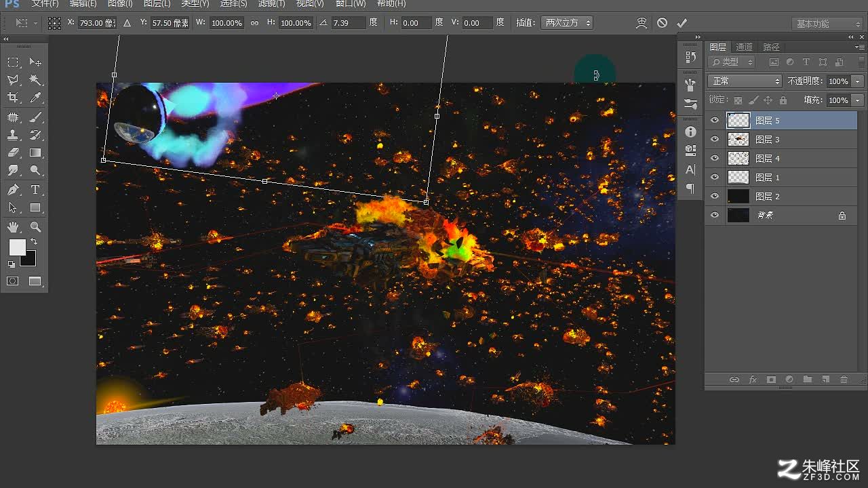Select the Dodge tool
This screenshot has width=868, height=488.
[35, 170]
